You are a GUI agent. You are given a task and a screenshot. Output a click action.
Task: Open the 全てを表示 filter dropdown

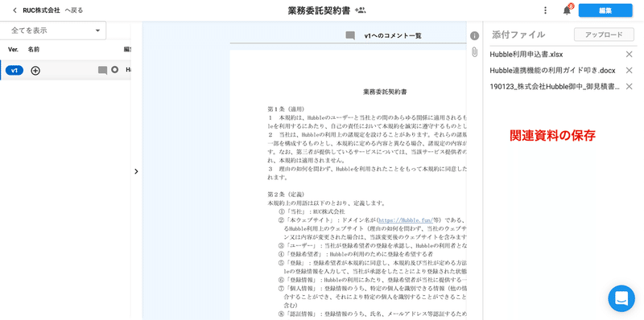click(53, 31)
